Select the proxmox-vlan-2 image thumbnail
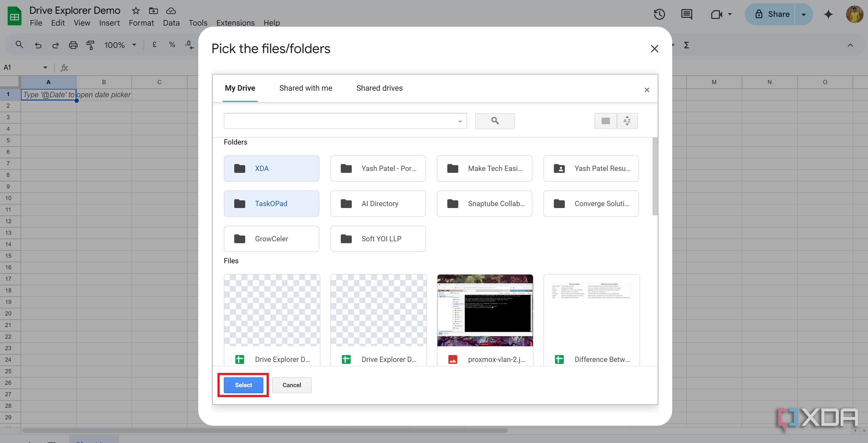This screenshot has height=443, width=868. click(485, 310)
